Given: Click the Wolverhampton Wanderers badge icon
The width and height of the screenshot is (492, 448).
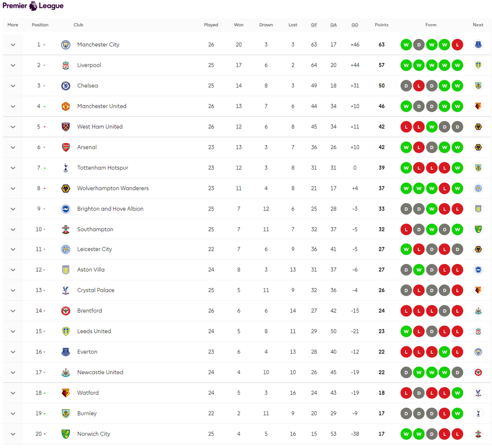Looking at the screenshot, I should (x=65, y=188).
